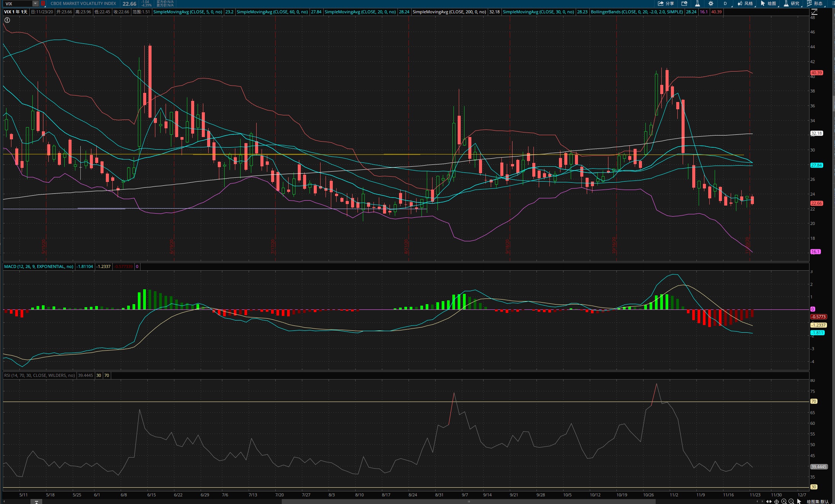Click the exclamation alert icon on chart
This screenshot has height=504, width=835.
click(x=7, y=20)
